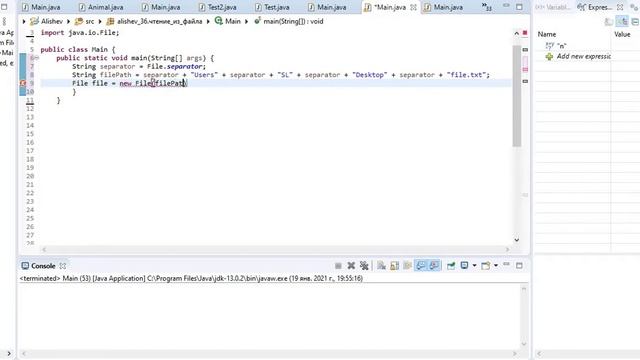Toggle Show Logical Structure in Expressions toolbar

[x=622, y=22]
